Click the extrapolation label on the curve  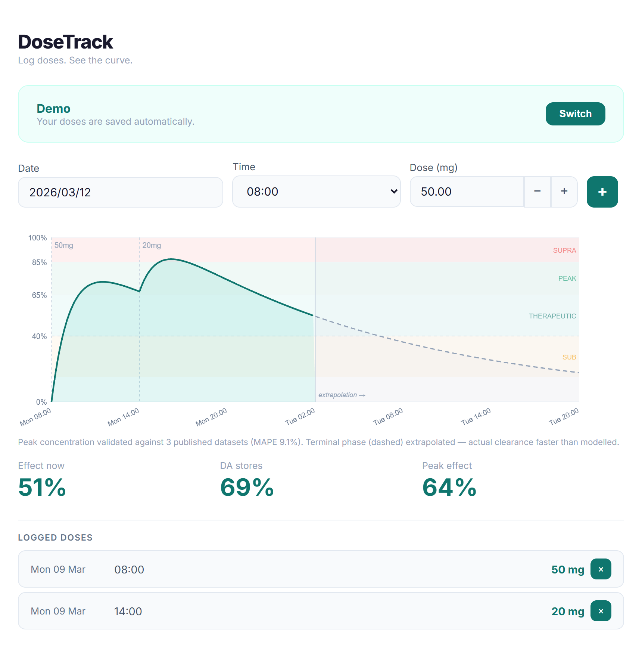pyautogui.click(x=342, y=395)
